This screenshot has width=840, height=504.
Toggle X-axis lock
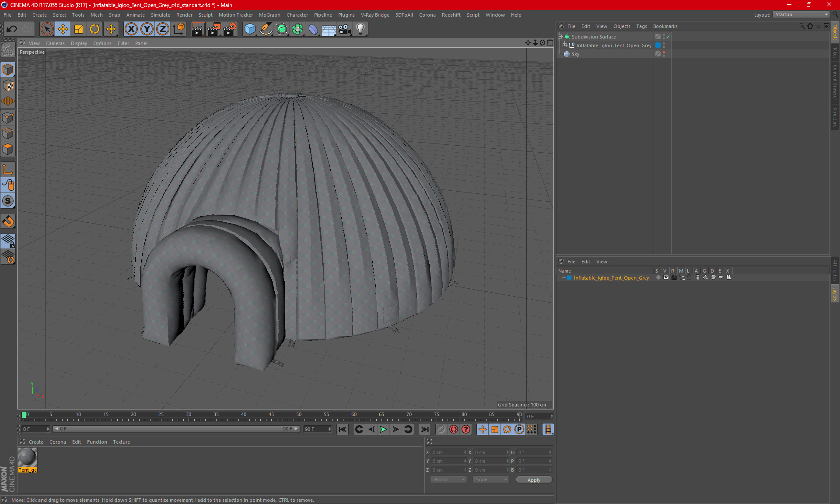click(131, 29)
